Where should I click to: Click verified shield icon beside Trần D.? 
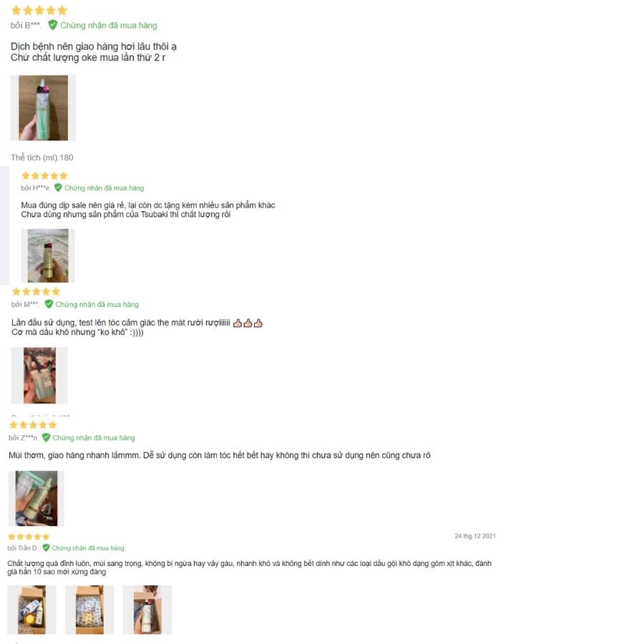46,548
